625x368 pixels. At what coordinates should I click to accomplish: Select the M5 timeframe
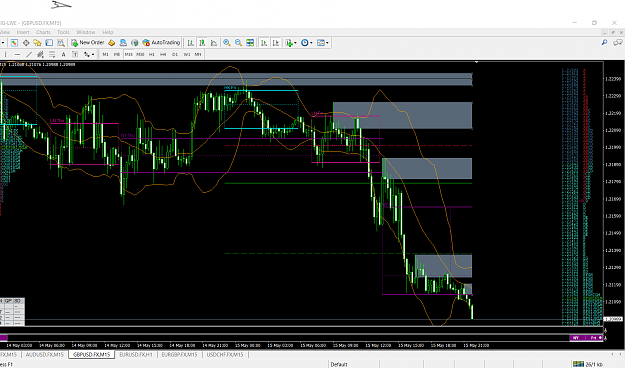(x=117, y=54)
